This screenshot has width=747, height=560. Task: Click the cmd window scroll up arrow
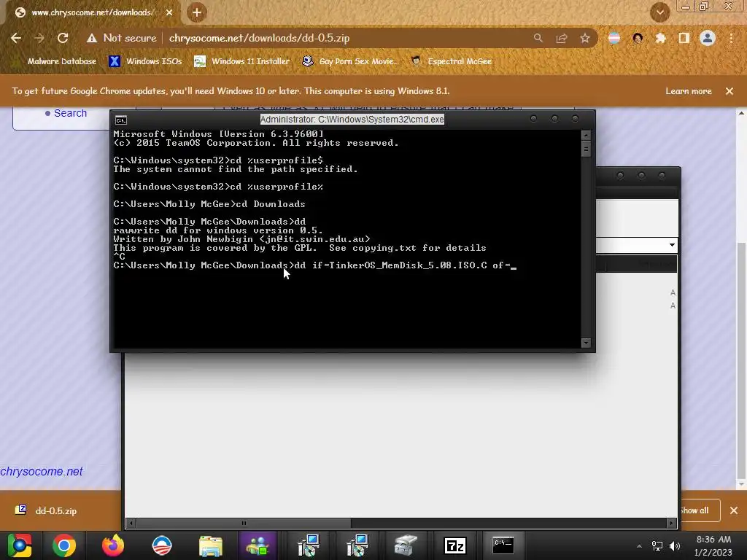(586, 135)
